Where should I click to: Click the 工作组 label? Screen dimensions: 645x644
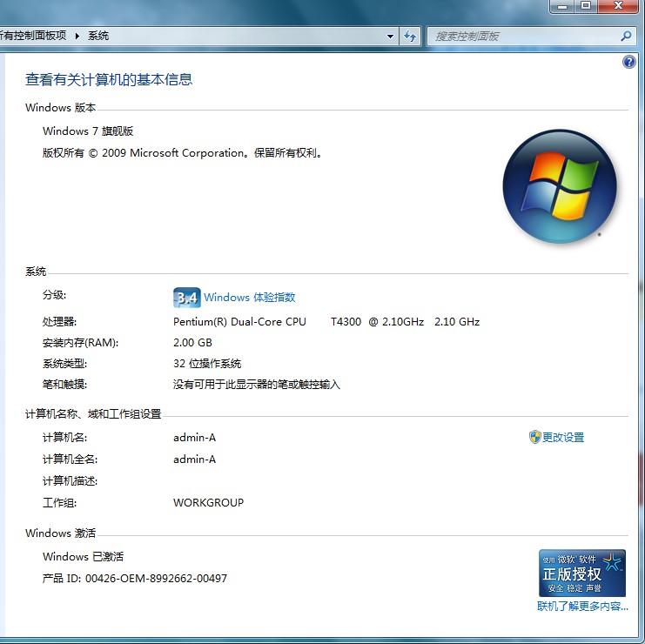(x=59, y=502)
